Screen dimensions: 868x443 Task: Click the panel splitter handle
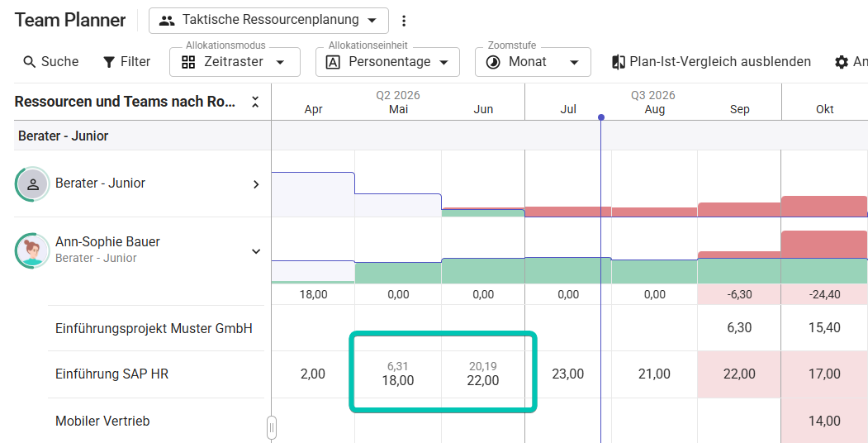pyautogui.click(x=271, y=427)
